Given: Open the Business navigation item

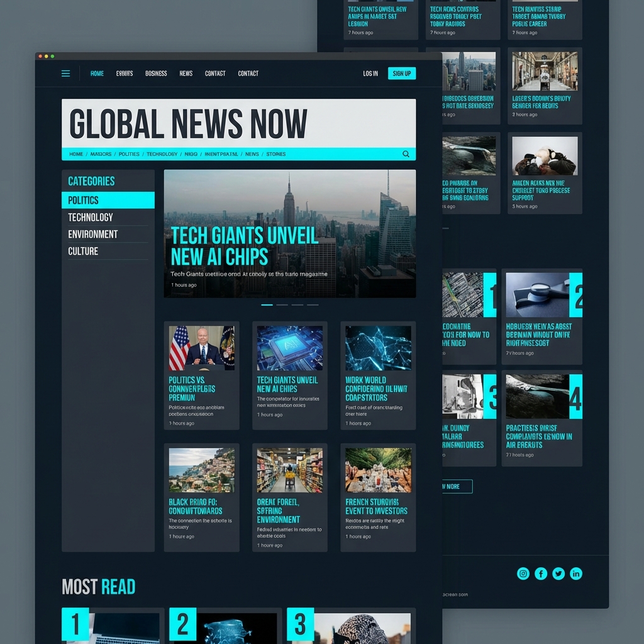Looking at the screenshot, I should coord(155,73).
